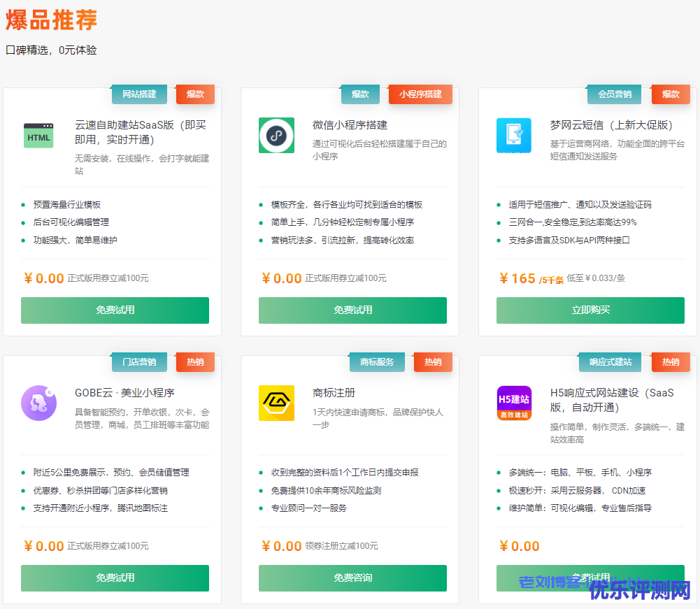
Task: Select the 会员营销 category tag
Action: click(615, 94)
